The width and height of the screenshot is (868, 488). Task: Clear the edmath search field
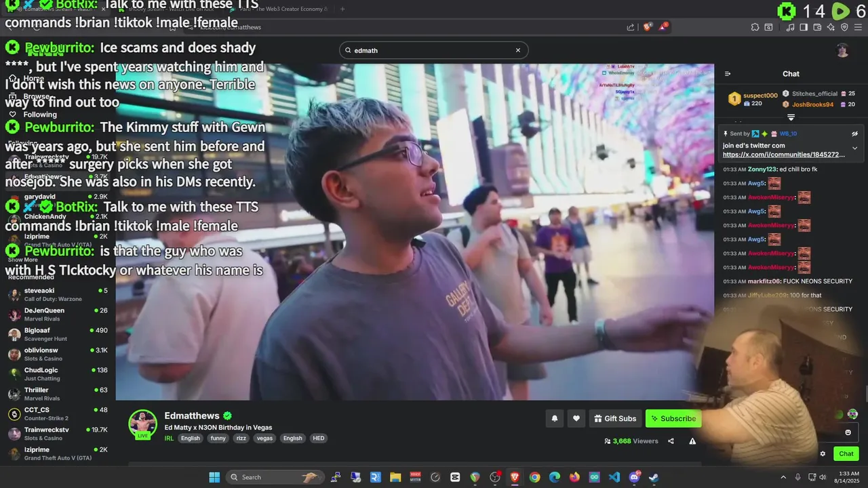pos(518,50)
